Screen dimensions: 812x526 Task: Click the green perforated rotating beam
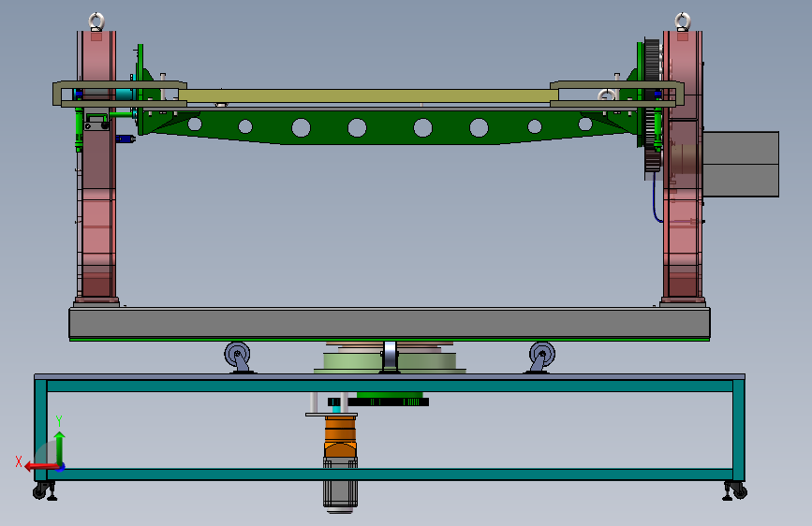pos(389,127)
